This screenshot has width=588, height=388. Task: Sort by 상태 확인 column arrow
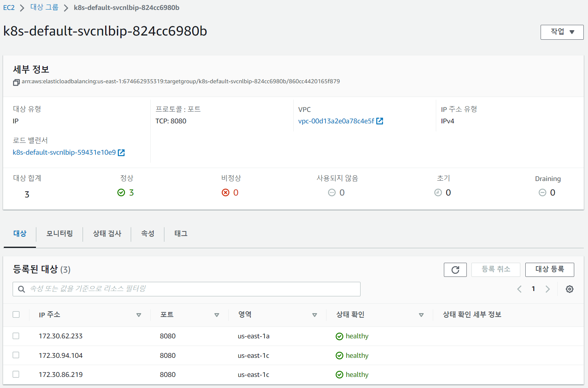click(421, 315)
